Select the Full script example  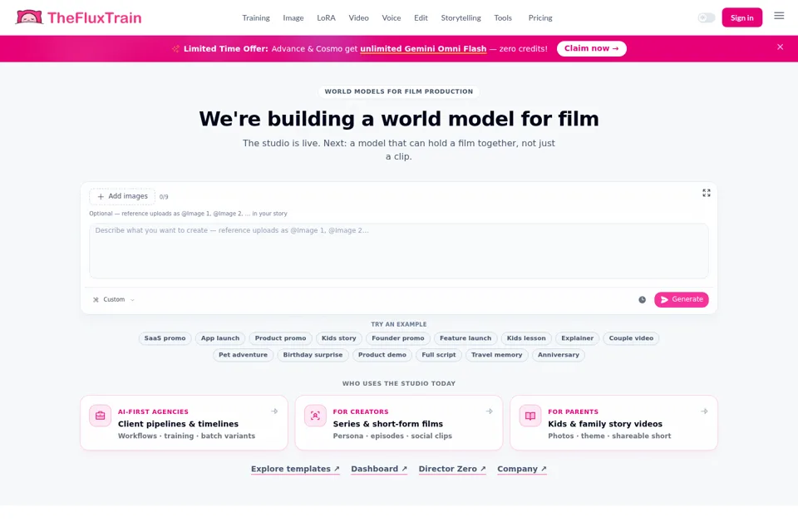click(x=439, y=355)
